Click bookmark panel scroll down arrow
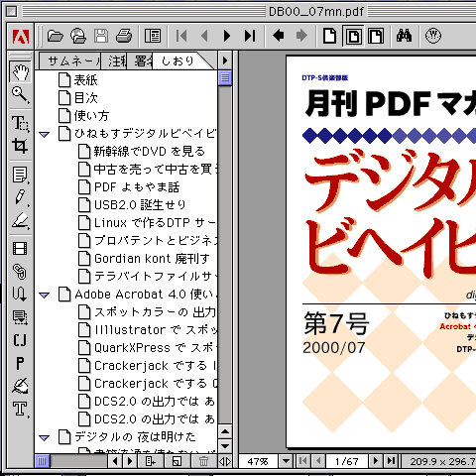The image size is (476, 476). point(225,445)
